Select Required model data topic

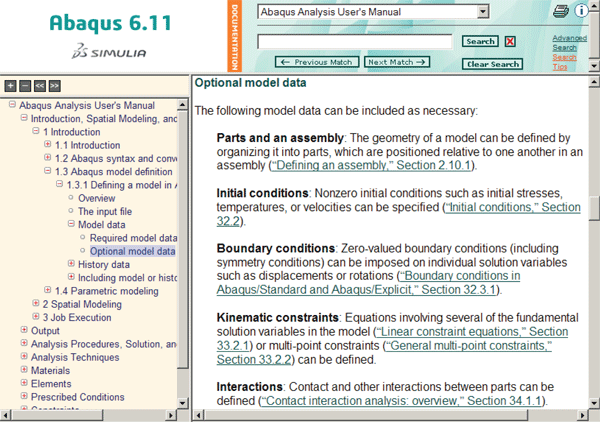pos(133,238)
